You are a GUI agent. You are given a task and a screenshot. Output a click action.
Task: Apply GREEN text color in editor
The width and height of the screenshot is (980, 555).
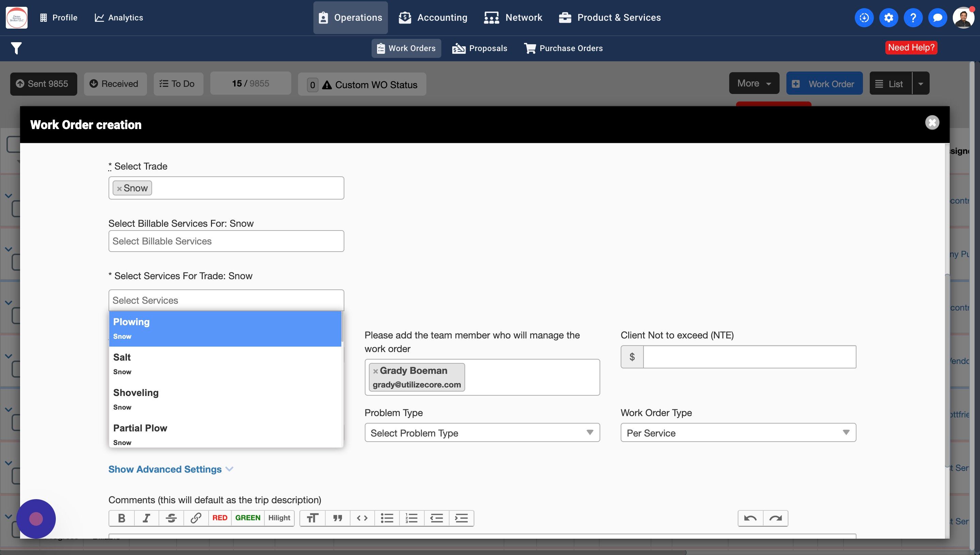point(248,518)
